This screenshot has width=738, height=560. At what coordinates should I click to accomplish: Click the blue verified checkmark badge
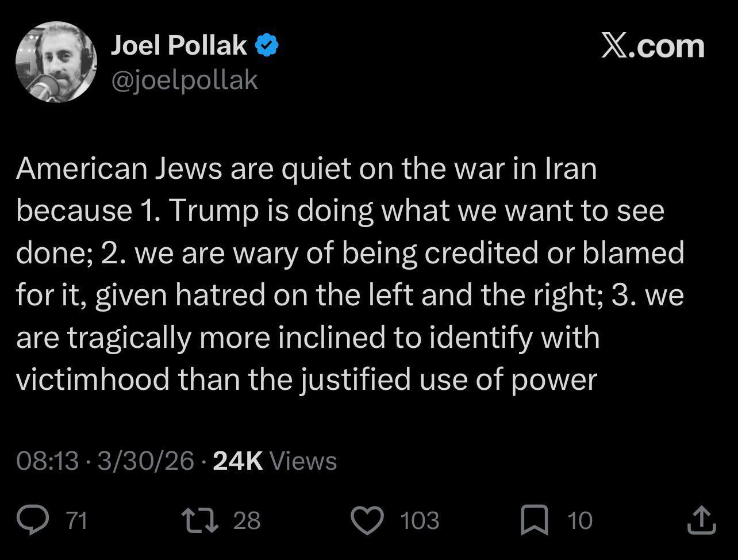267,45
